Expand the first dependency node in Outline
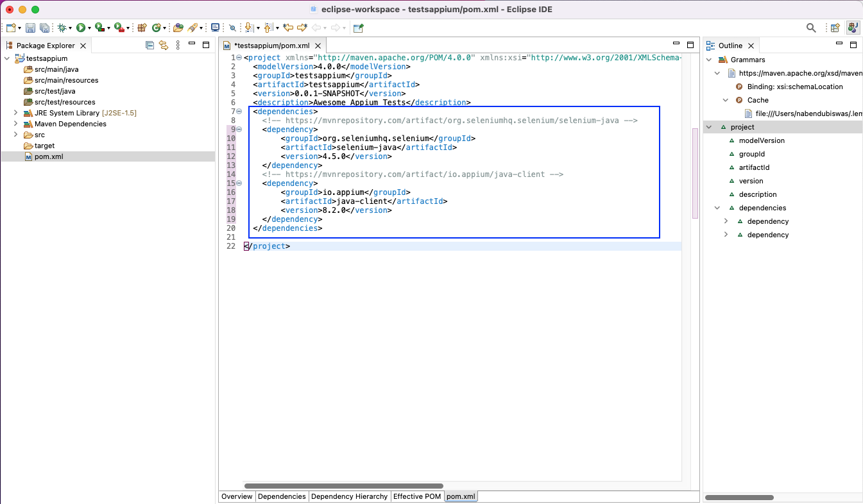 point(726,221)
